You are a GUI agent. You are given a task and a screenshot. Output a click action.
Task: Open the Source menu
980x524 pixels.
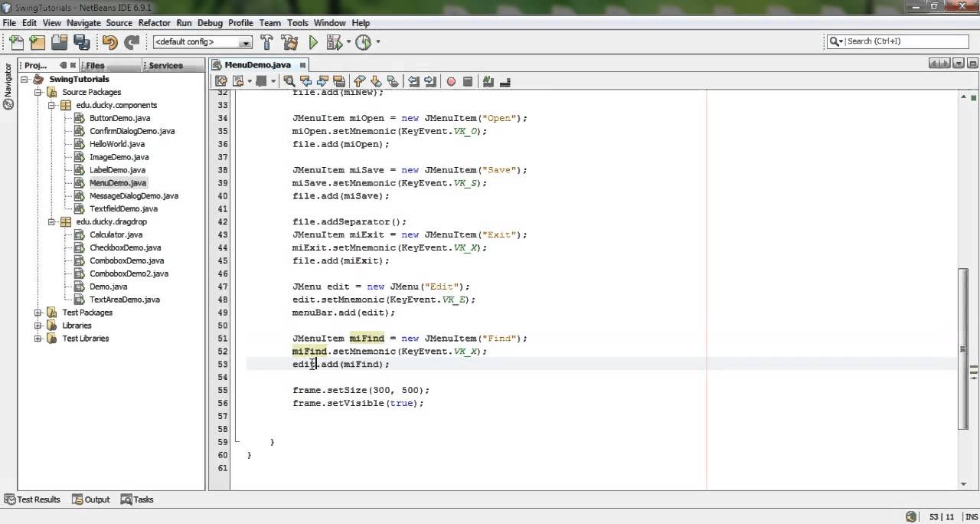tap(119, 23)
